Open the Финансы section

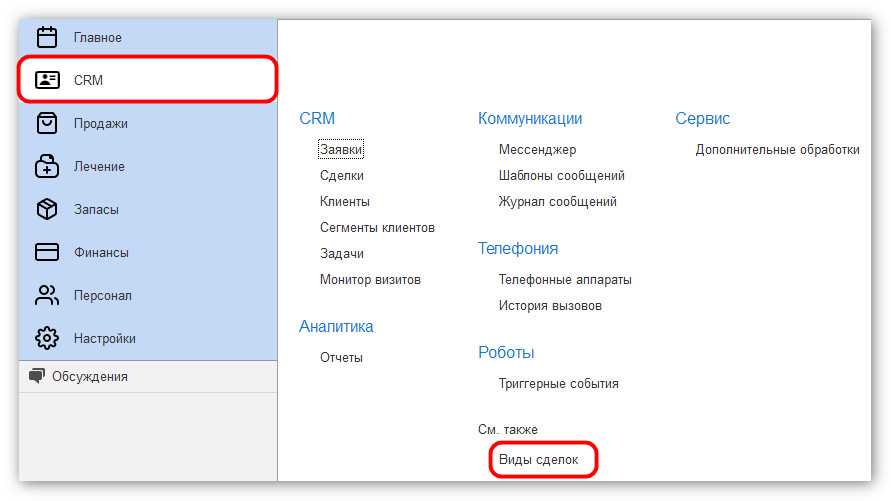[101, 252]
